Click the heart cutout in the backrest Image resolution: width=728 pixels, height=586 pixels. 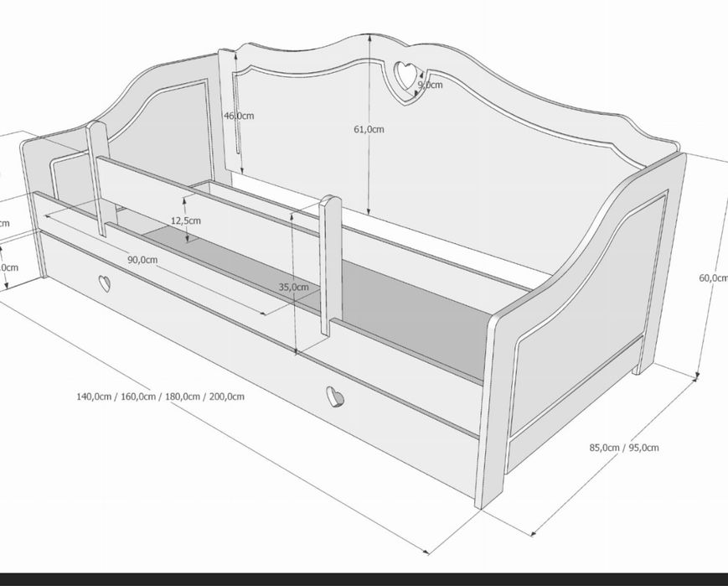pos(406,76)
